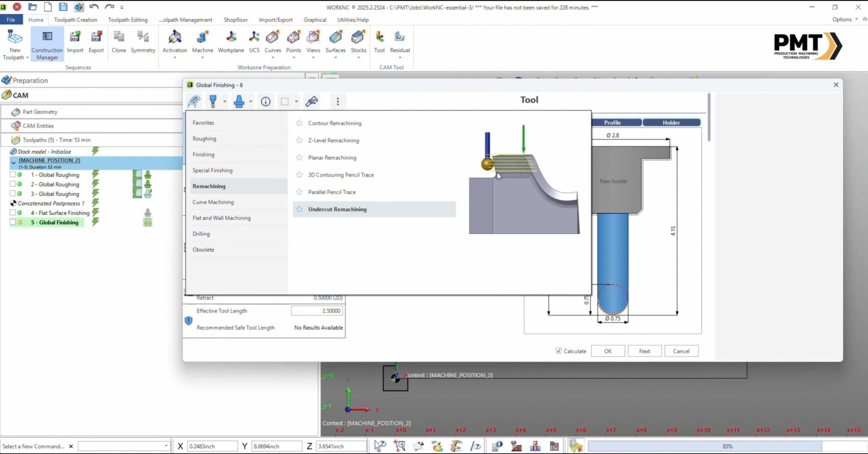Switch to the Holder tab
This screenshot has height=454, width=868.
click(x=671, y=123)
